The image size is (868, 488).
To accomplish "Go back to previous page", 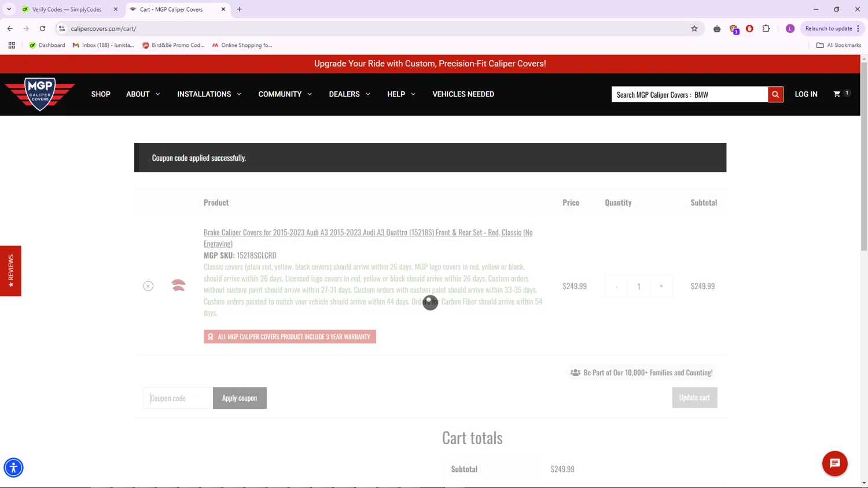I will pyautogui.click(x=10, y=28).
